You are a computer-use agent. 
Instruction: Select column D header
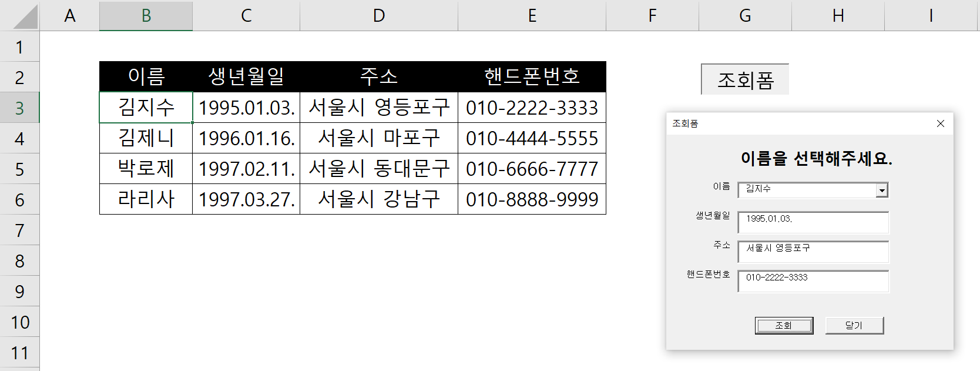[x=379, y=16]
